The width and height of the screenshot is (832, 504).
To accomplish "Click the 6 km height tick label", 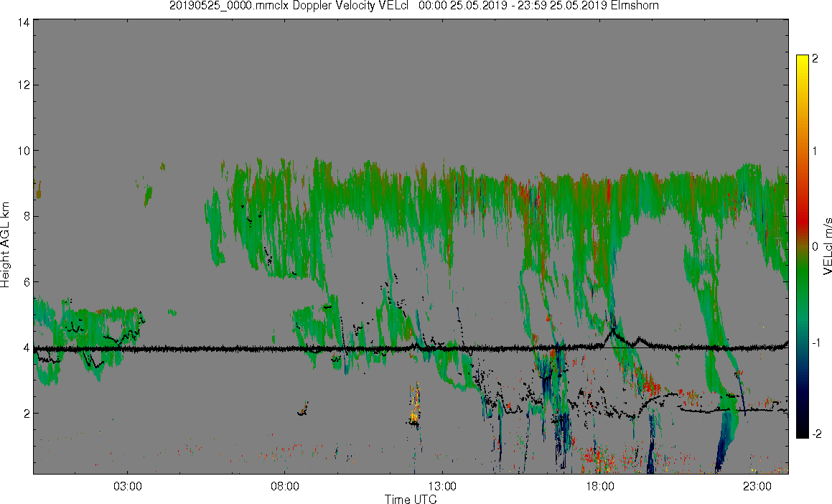I will tap(27, 282).
